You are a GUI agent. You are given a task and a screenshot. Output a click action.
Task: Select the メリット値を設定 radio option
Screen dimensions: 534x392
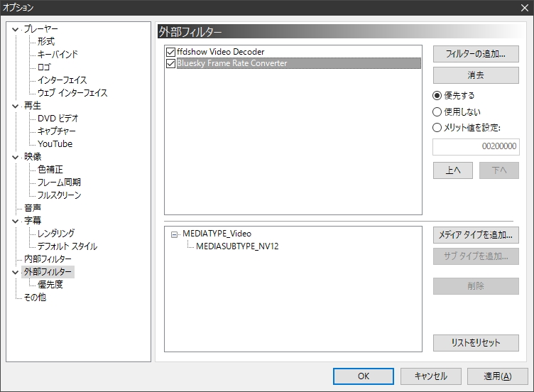coord(437,128)
